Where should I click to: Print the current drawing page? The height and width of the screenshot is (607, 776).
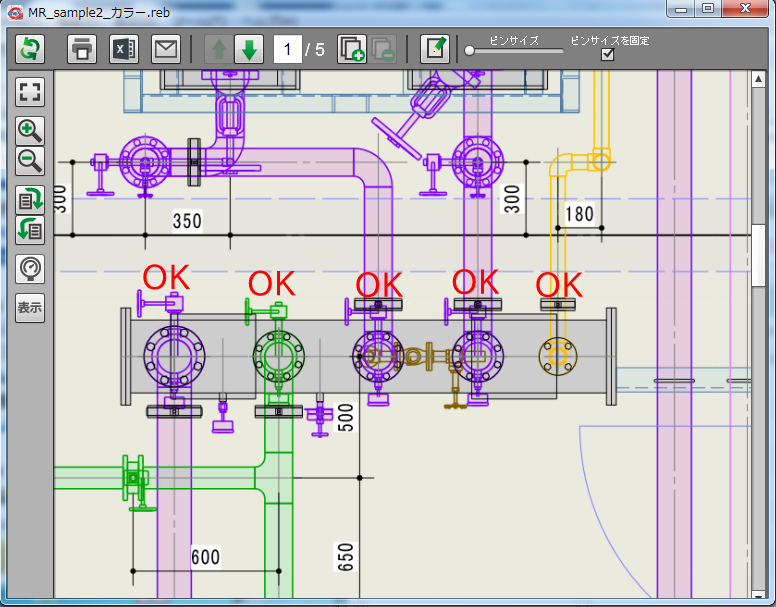click(82, 48)
